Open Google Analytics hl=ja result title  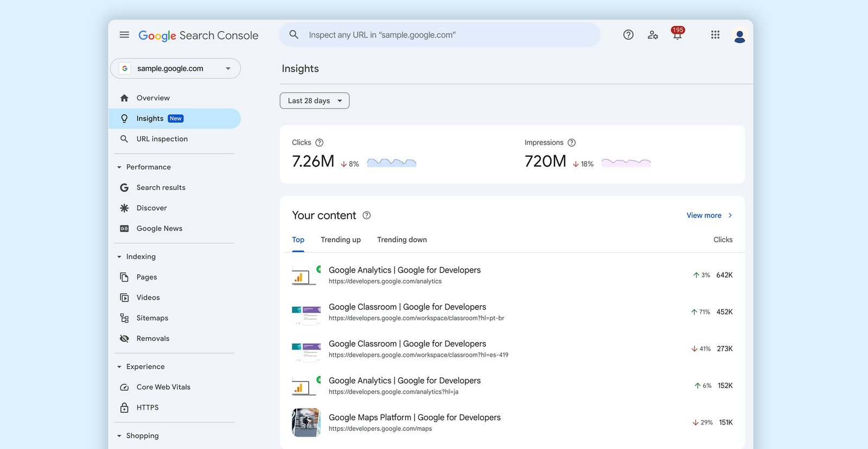405,381
